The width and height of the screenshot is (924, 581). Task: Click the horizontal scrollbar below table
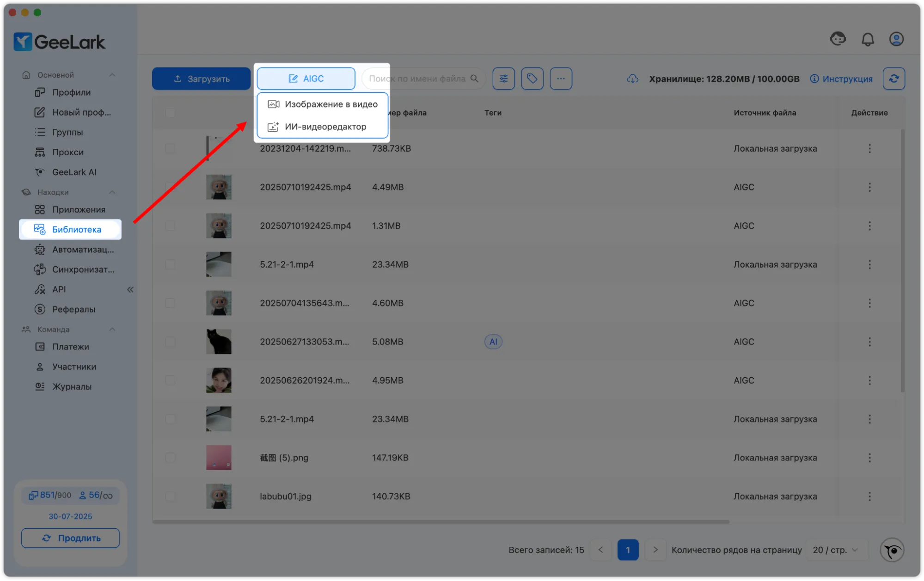(440, 522)
